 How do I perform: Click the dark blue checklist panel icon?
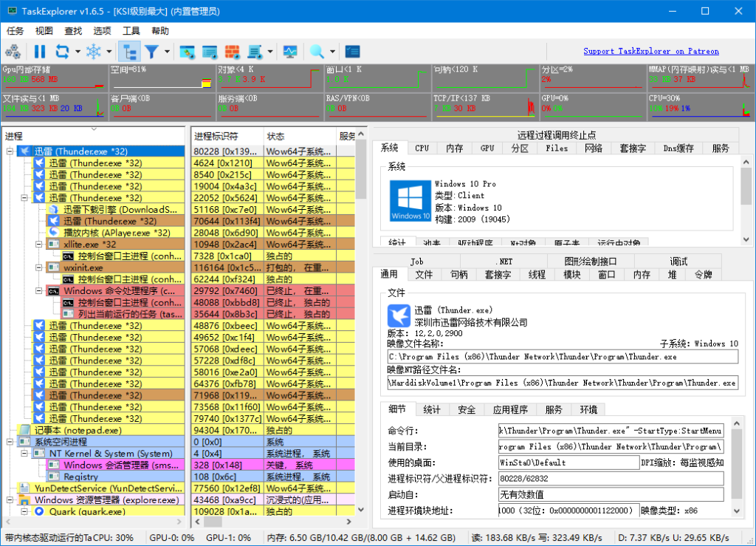click(353, 51)
